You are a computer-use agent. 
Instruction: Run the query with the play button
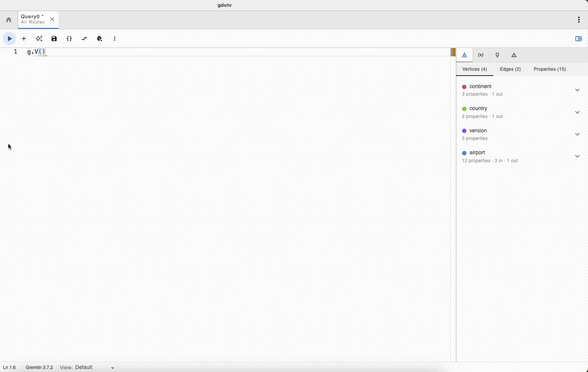point(9,39)
